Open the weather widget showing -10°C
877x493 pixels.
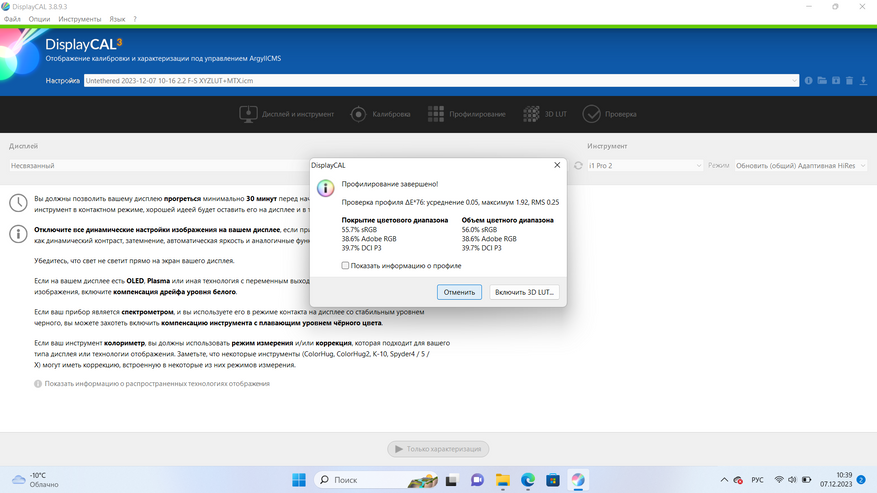click(36, 480)
